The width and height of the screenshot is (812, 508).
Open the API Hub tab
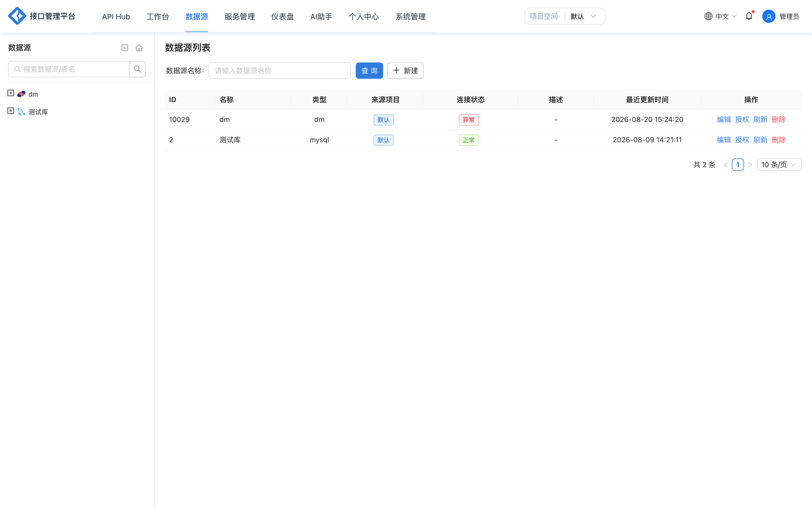[116, 17]
